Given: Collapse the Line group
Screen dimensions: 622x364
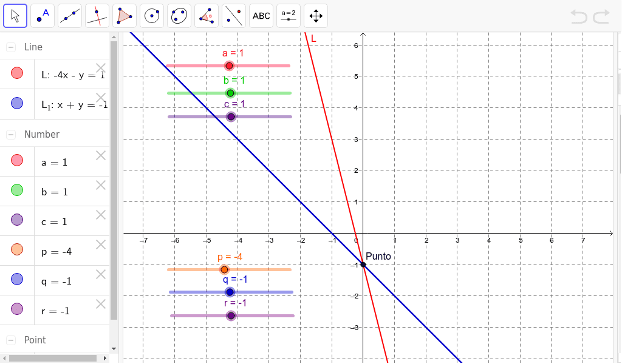Looking at the screenshot, I should [11, 47].
